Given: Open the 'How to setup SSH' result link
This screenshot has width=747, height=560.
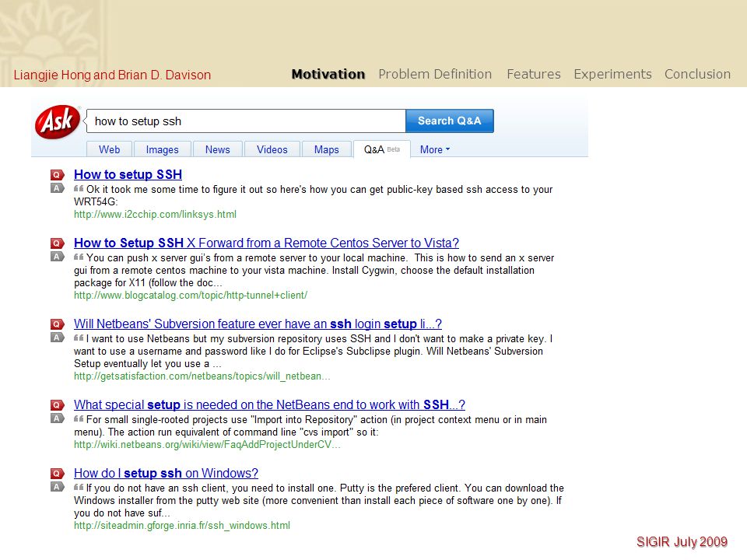Looking at the screenshot, I should (x=128, y=175).
